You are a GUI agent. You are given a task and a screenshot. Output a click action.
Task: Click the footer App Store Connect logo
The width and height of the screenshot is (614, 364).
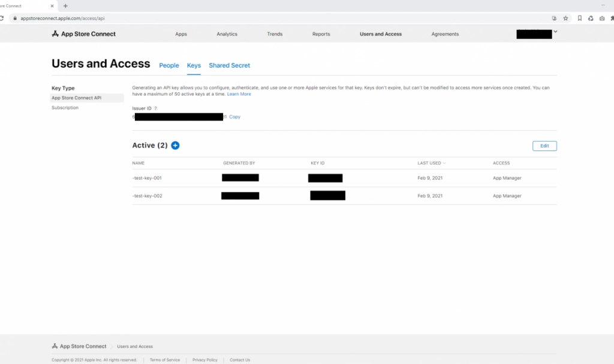coord(79,347)
